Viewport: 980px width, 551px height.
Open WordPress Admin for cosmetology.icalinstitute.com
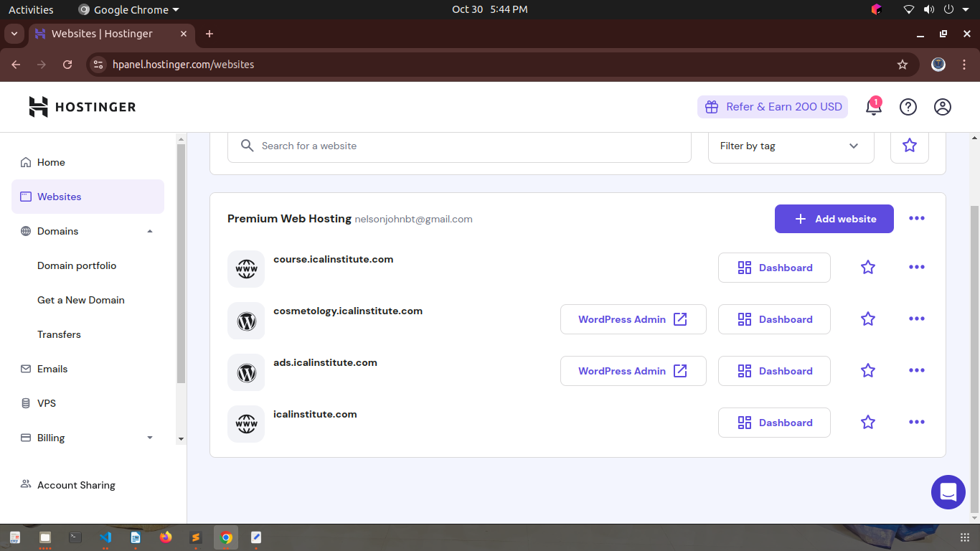click(x=633, y=319)
